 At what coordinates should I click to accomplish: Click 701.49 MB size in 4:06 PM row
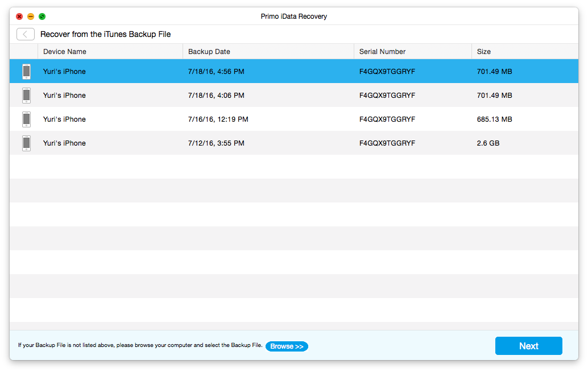coord(494,95)
